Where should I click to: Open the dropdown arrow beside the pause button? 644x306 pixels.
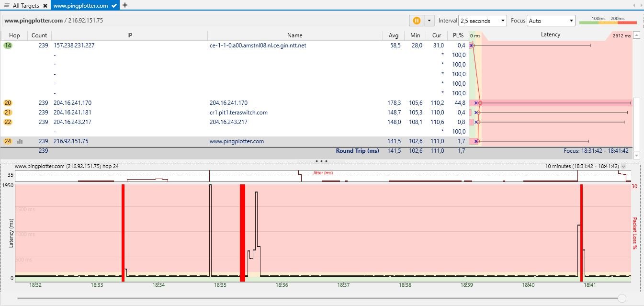point(429,21)
